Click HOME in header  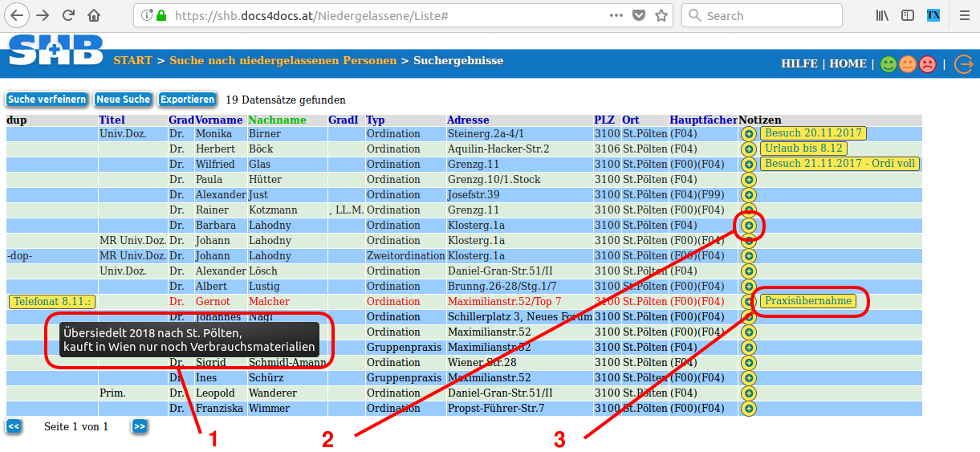848,64
